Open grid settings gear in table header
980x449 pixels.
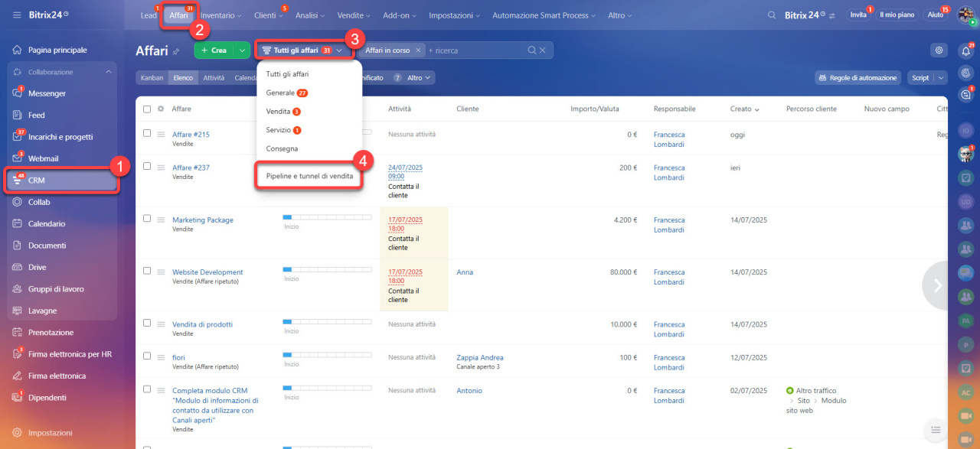click(x=161, y=109)
